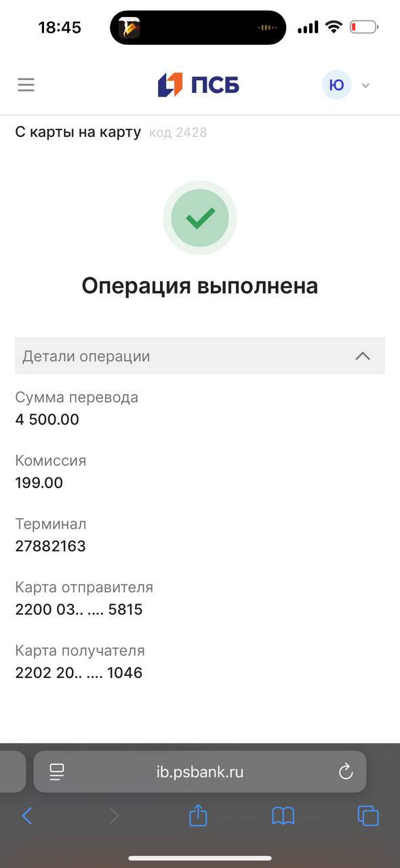Tap the green success checkmark icon

(x=200, y=218)
